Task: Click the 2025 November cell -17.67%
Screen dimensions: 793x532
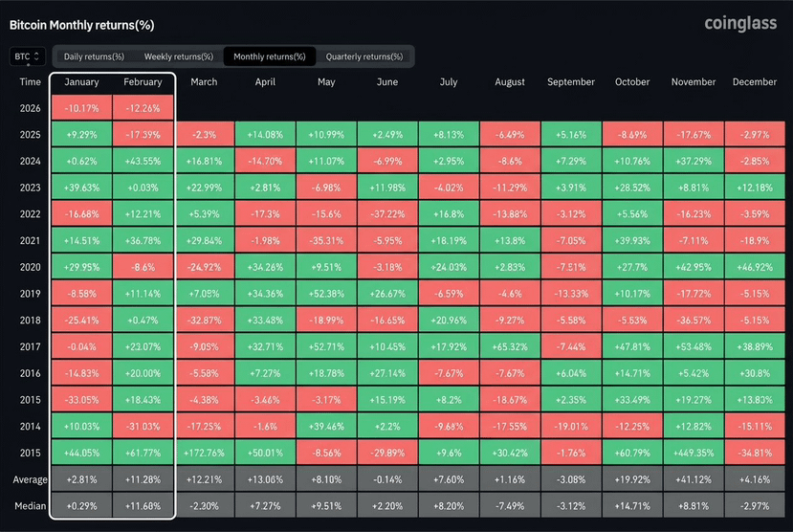Action: click(x=694, y=135)
